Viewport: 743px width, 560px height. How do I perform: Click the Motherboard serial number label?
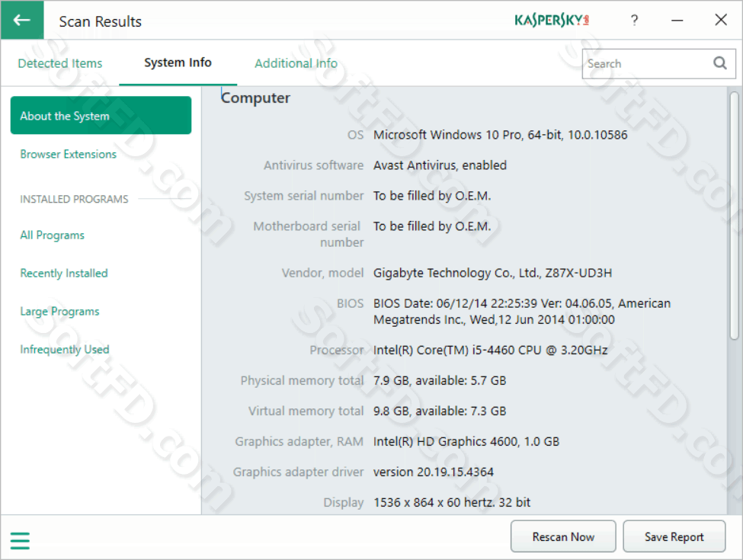[308, 235]
